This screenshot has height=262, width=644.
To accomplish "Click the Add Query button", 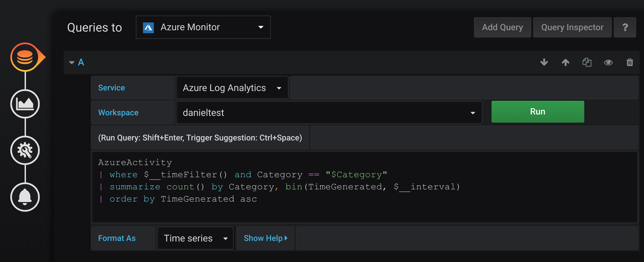I will click(x=502, y=27).
